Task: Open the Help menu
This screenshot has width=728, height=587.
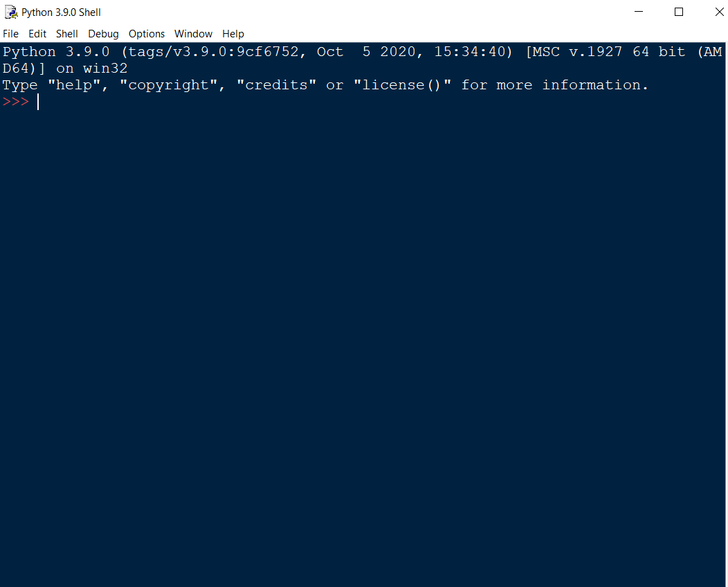Action: click(x=233, y=33)
